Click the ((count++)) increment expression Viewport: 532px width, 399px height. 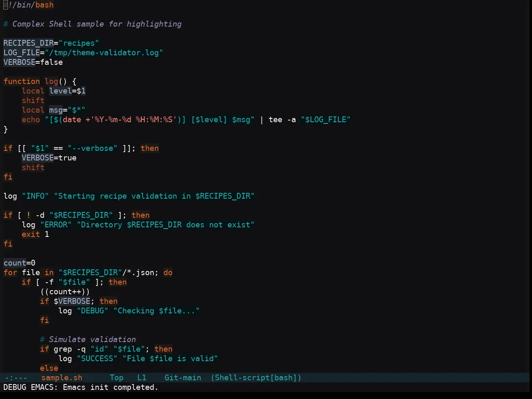(65, 292)
